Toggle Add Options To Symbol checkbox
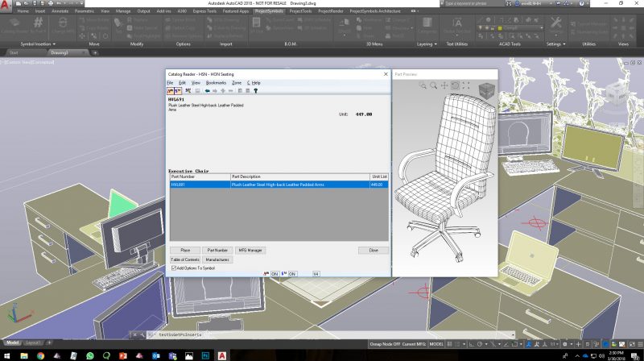644x361 pixels. click(174, 268)
